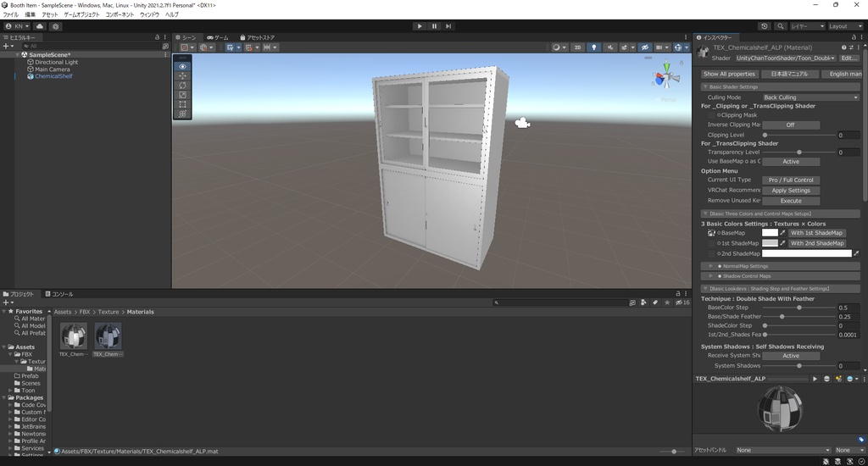Click the Favorite star filter in Project toolbar

click(x=667, y=302)
